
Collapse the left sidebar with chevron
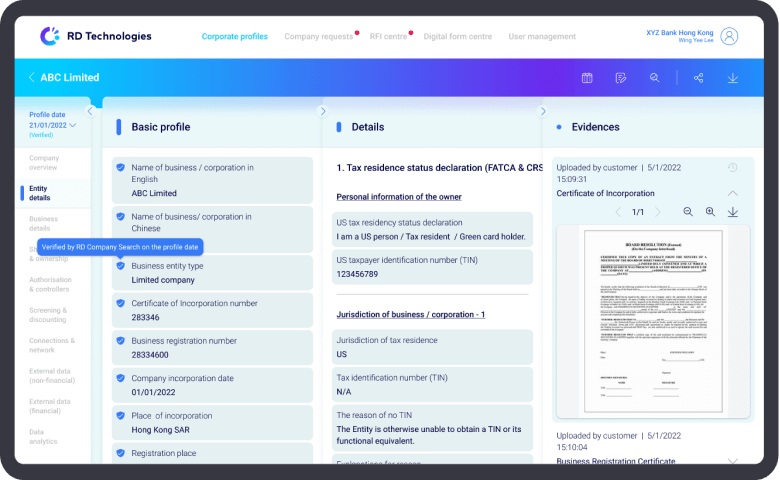90,111
